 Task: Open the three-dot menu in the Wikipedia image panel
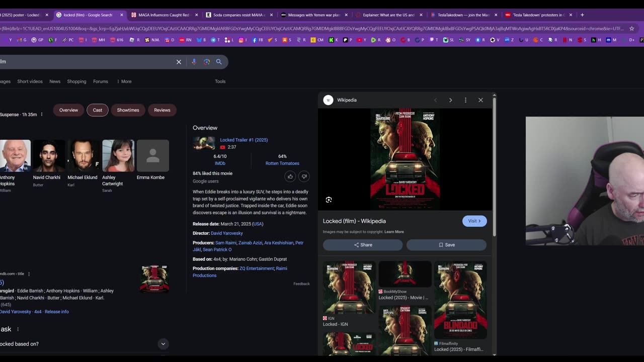tap(465, 100)
